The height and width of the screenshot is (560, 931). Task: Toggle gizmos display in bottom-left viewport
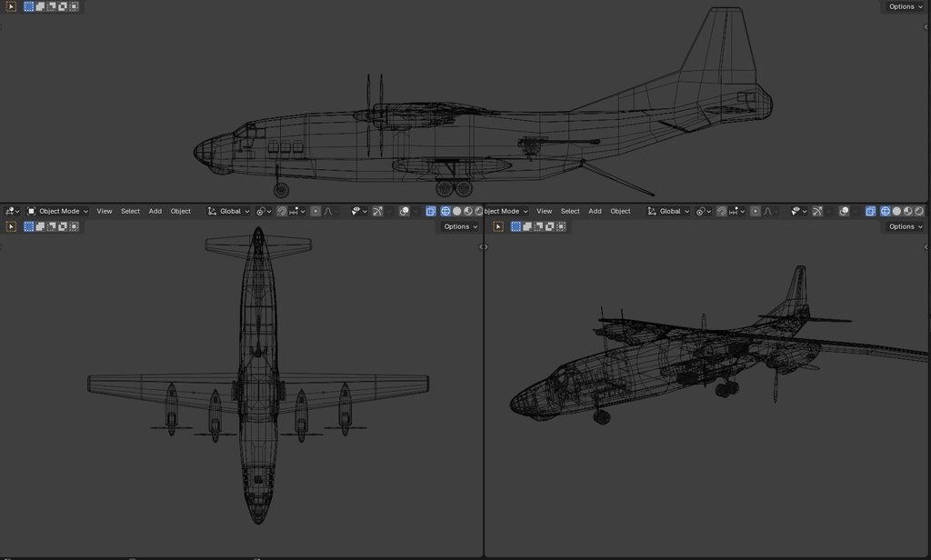pos(377,211)
